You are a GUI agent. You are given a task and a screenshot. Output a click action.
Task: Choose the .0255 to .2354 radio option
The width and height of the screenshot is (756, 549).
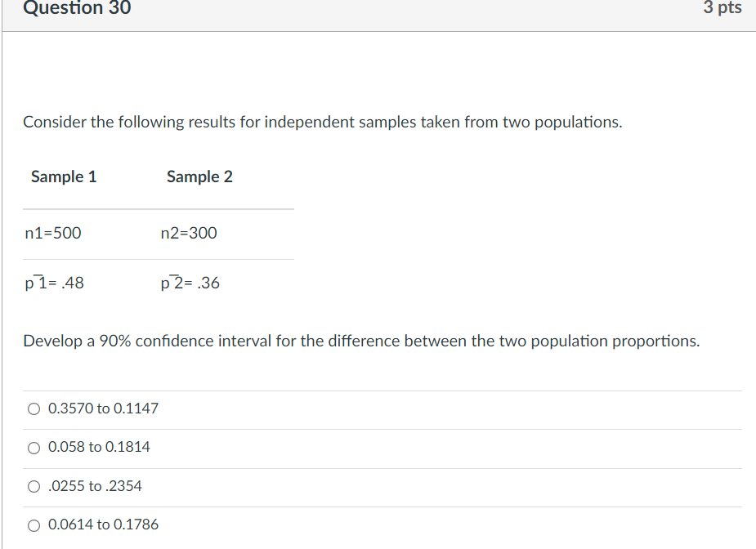point(34,487)
